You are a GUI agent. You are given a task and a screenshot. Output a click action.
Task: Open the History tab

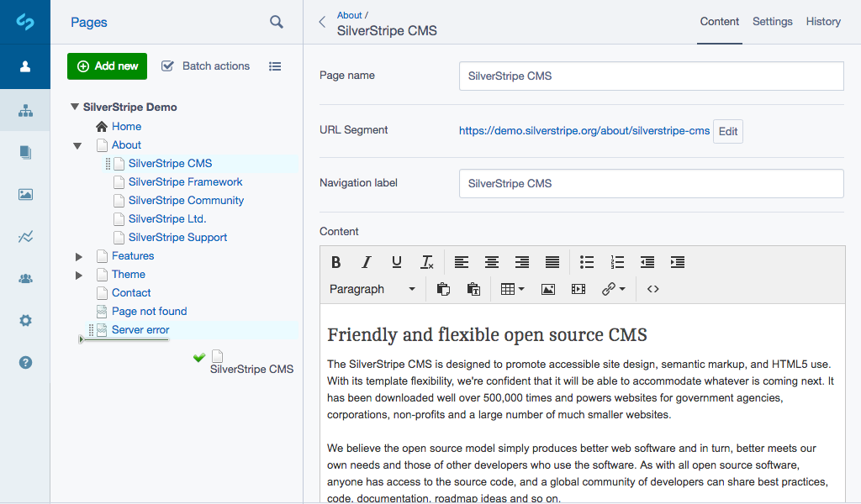pos(823,22)
